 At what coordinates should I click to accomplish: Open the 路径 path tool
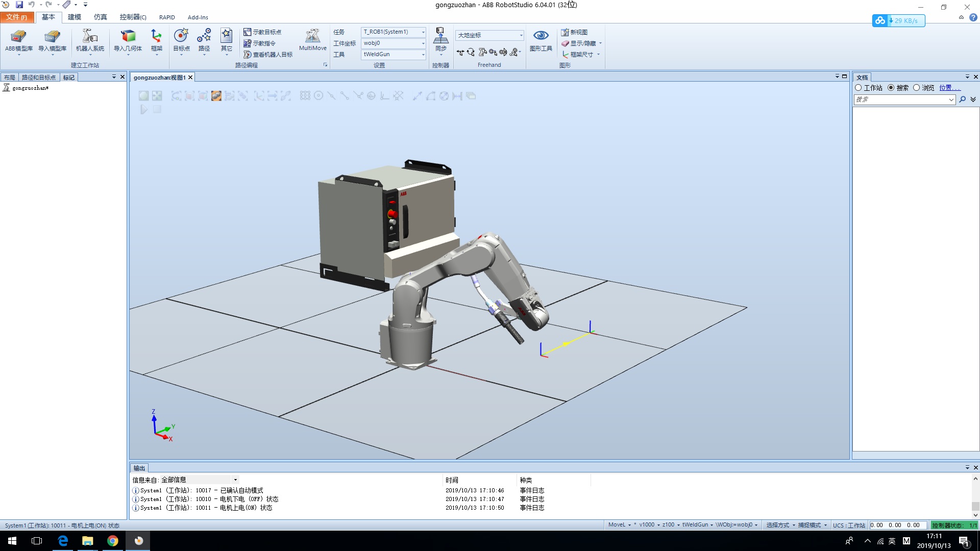pyautogui.click(x=204, y=41)
